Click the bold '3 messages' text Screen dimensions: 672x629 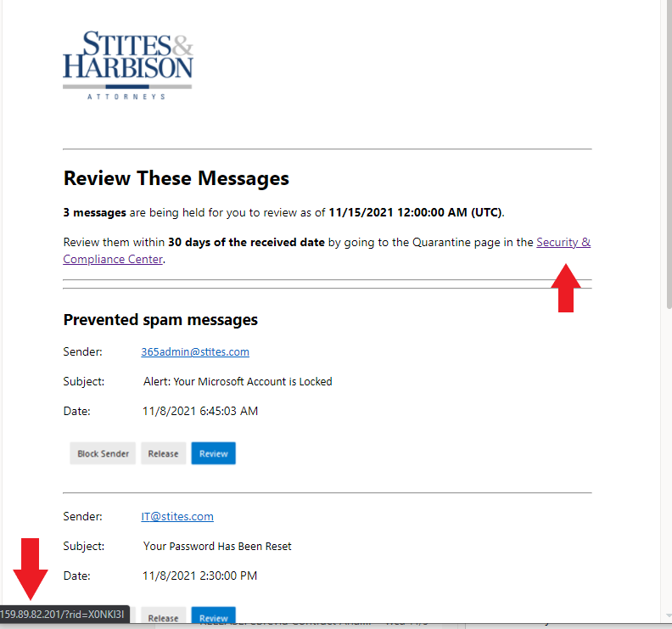point(94,212)
